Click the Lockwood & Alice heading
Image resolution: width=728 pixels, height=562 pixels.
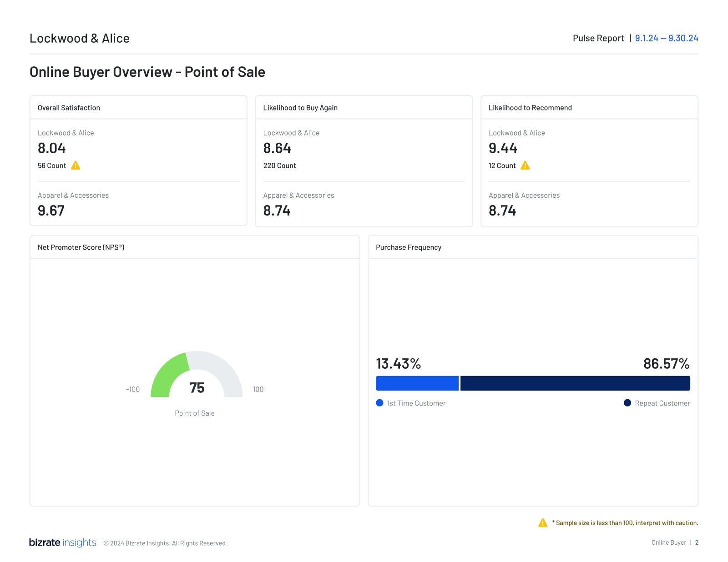(80, 38)
